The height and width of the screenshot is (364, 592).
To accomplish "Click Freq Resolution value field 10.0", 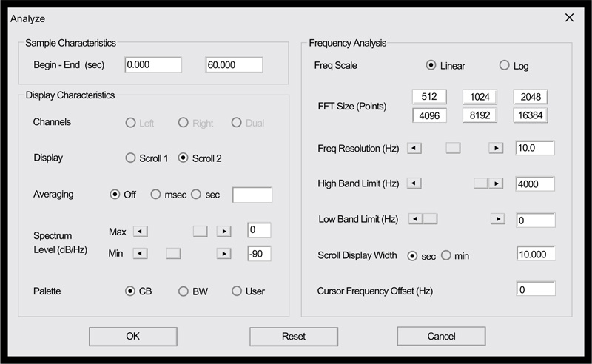I will point(535,148).
